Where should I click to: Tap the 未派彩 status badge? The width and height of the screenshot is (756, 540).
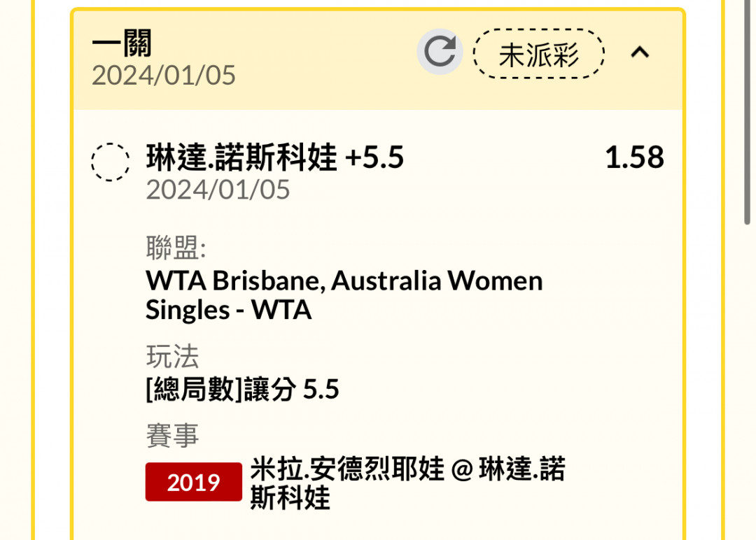pos(538,53)
